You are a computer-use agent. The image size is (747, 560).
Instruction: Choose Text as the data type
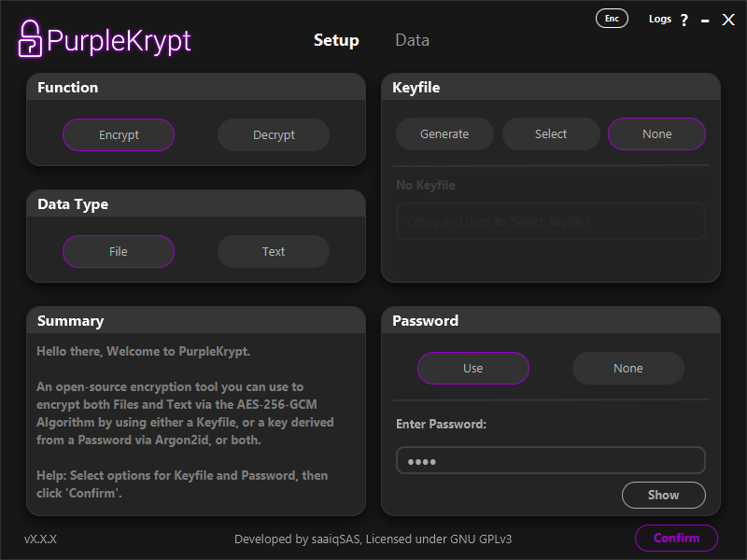click(x=274, y=251)
